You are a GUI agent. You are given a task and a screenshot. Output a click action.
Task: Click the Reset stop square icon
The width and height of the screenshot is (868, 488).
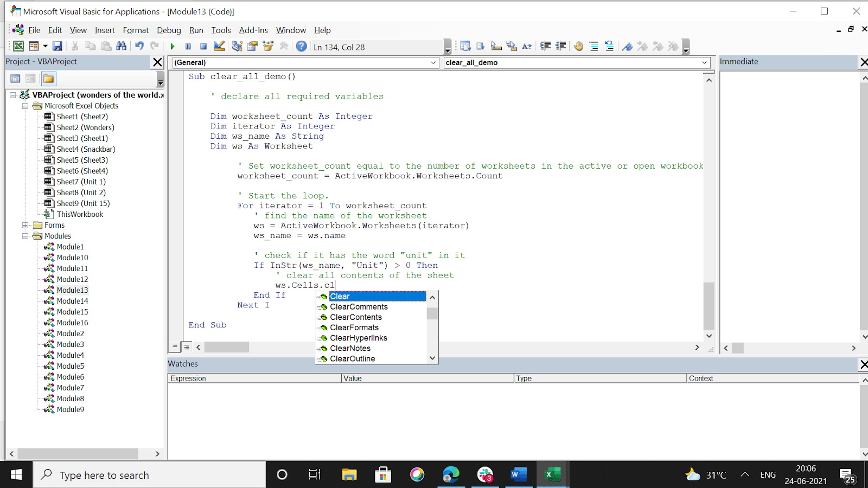click(203, 47)
